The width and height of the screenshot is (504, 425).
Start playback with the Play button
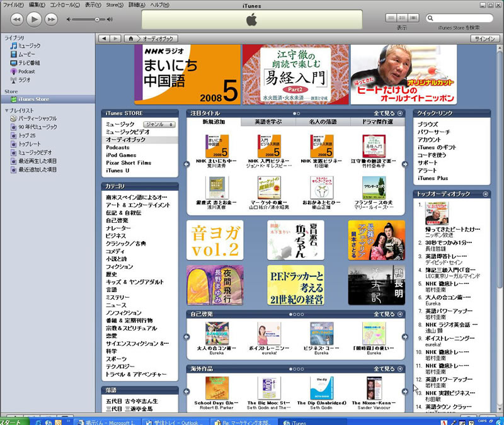(34, 20)
